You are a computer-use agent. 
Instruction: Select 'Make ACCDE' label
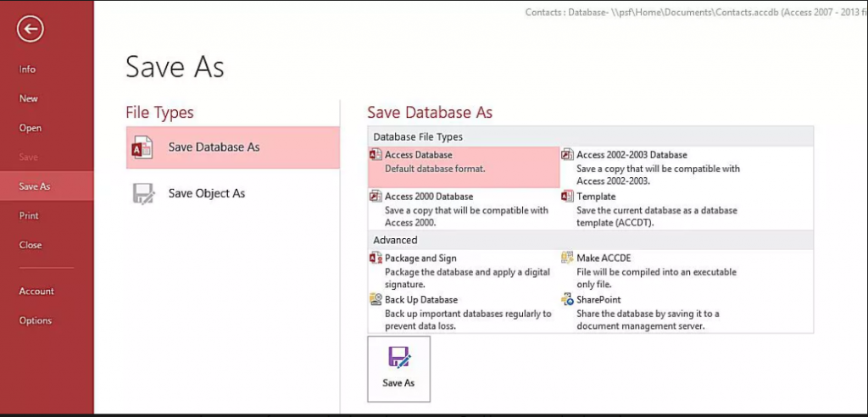click(x=604, y=258)
